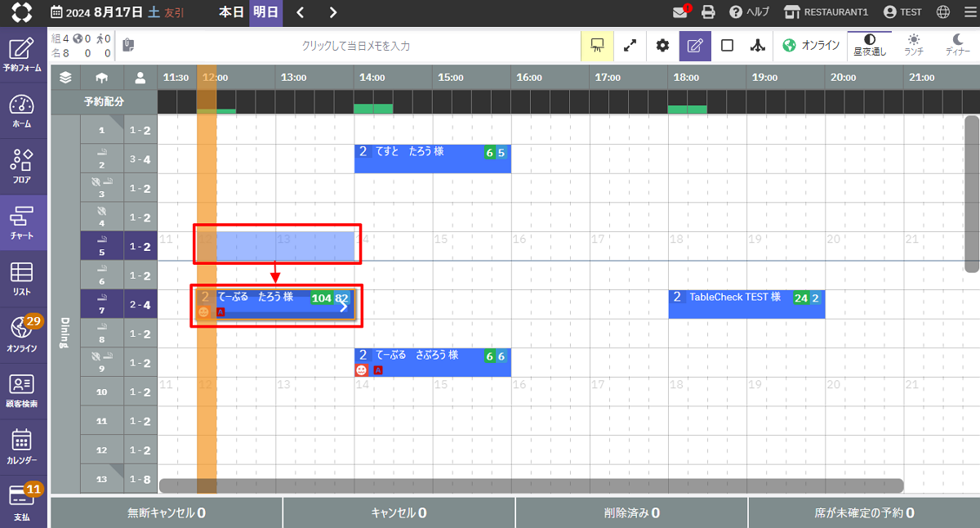Toggle the yellow presentation board button
980x528 pixels.
(597, 46)
